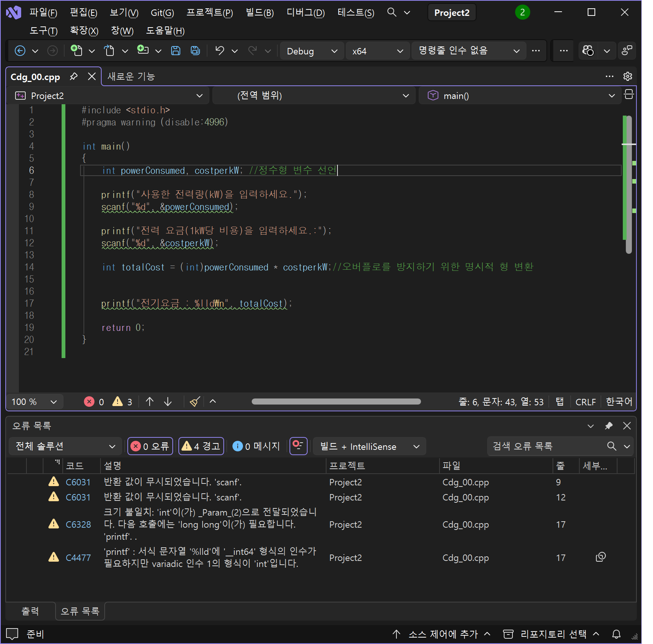This screenshot has height=644, width=653.
Task: Toggle the error list build filter icon
Action: click(x=298, y=446)
